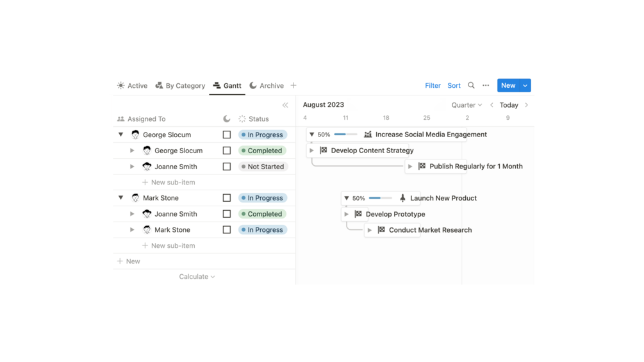Click the Increase Social Media Engagement chart icon

pyautogui.click(x=368, y=134)
